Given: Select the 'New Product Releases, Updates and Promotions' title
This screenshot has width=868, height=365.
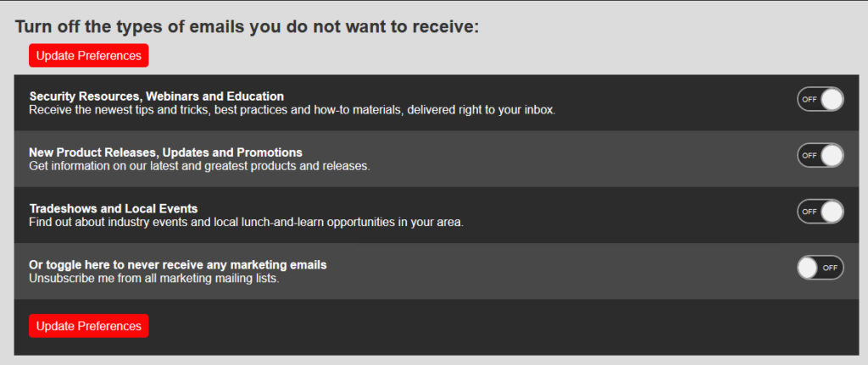Looking at the screenshot, I should (166, 152).
